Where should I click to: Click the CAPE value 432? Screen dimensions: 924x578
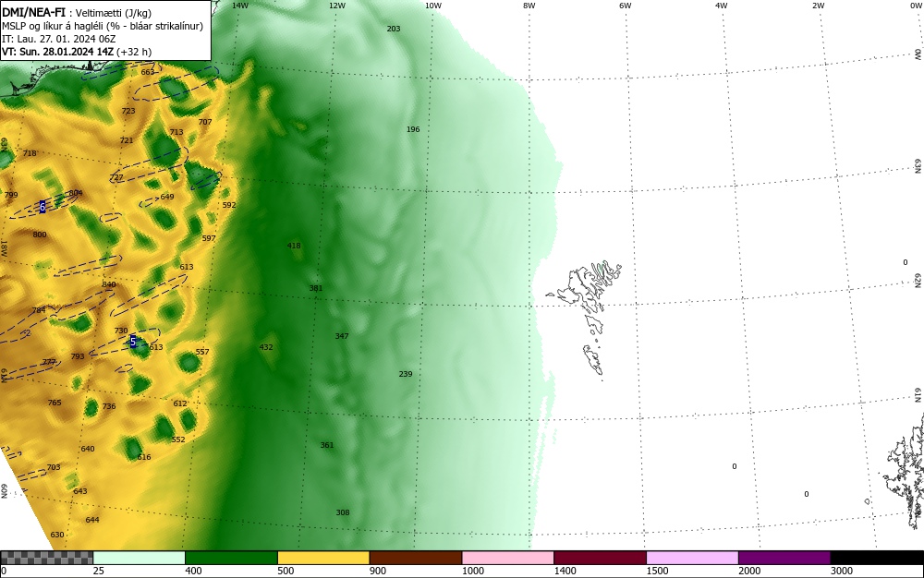(266, 347)
